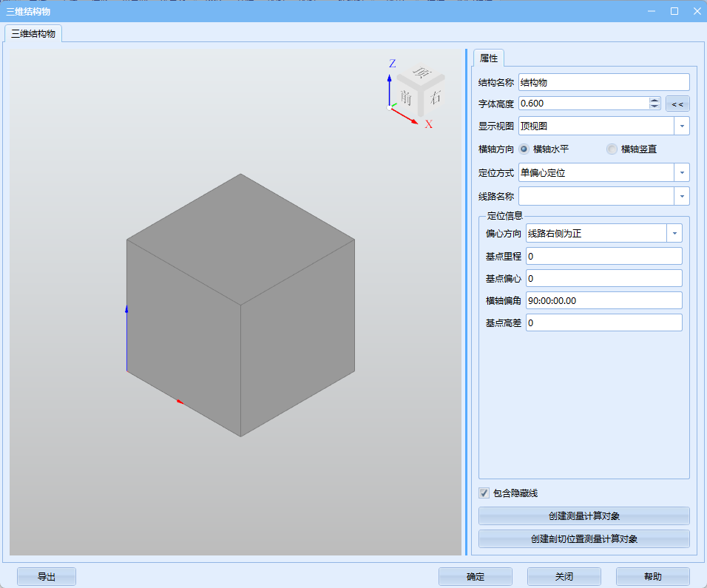Click the 导出 button
This screenshot has height=588, width=707.
47,577
